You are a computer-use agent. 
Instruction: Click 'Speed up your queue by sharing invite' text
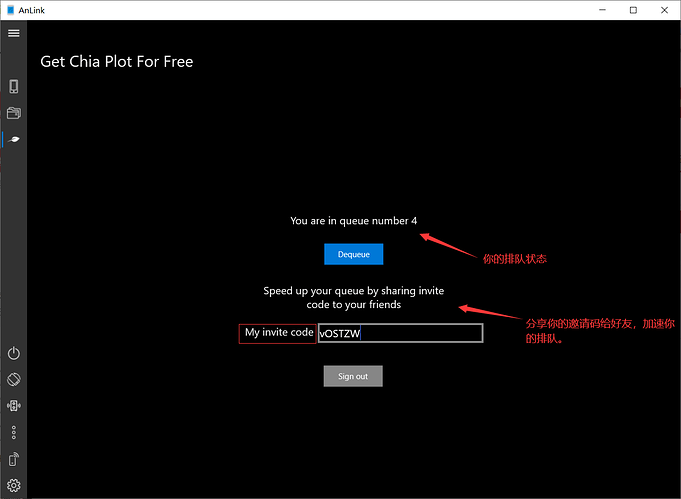click(x=354, y=291)
